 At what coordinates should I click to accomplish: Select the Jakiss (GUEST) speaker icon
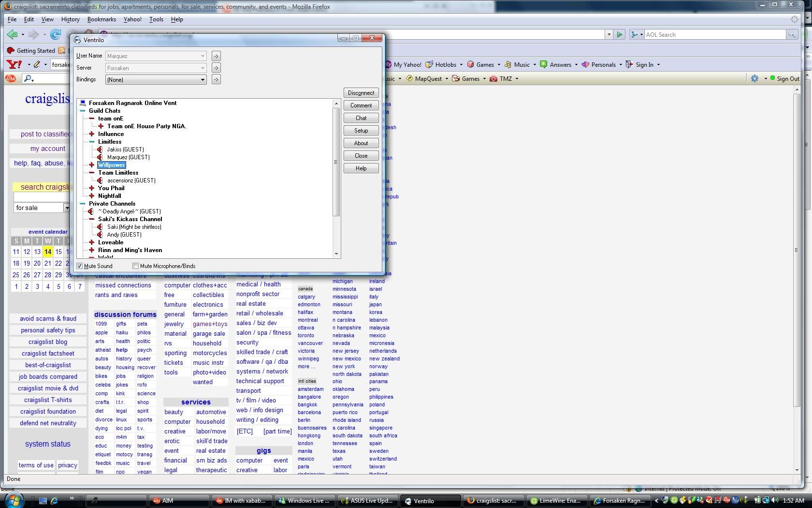100,149
